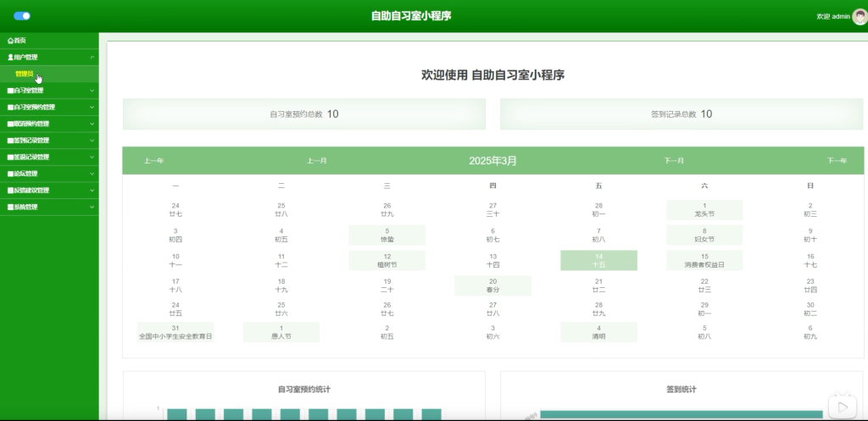This screenshot has height=421, width=868.
Task: Select calendar day 20 春分
Action: [x=492, y=285]
